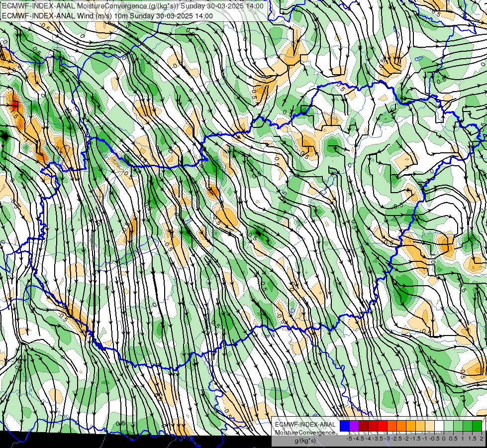The height and width of the screenshot is (448, 487).
Task: Click the legend tick label -4.5
Action: coord(359,439)
